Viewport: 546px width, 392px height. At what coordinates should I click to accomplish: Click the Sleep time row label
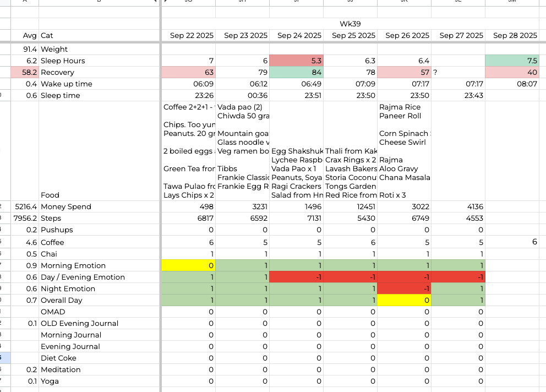point(99,95)
